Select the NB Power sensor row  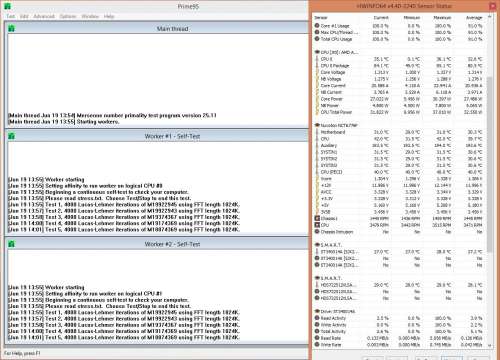pyautogui.click(x=400, y=106)
